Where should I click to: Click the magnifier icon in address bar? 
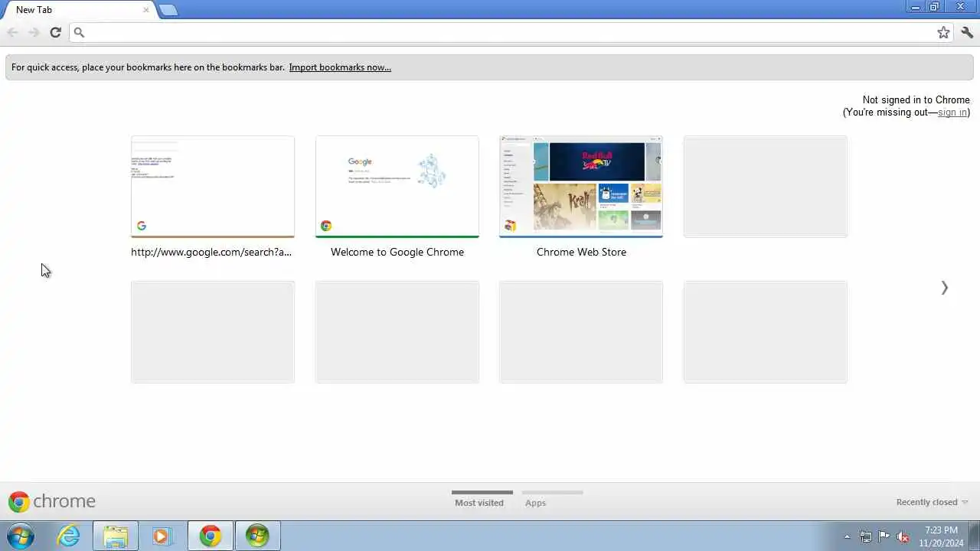79,32
